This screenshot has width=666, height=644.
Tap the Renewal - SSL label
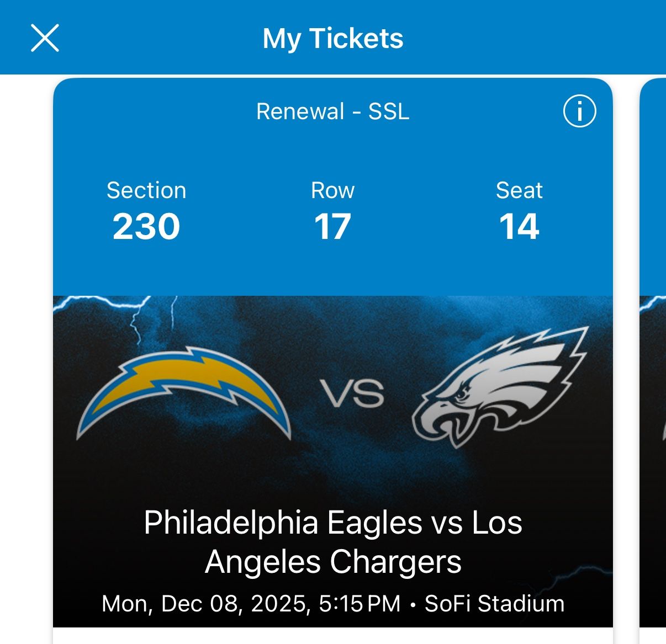332,111
